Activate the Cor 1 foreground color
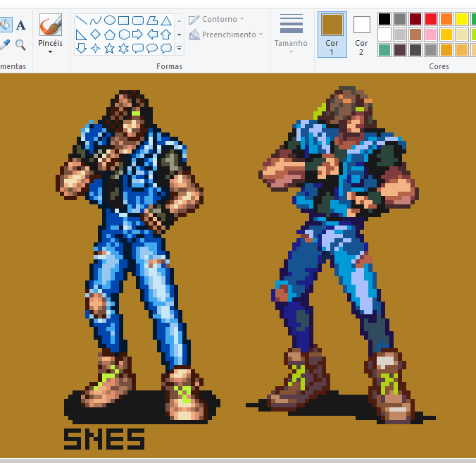Viewport: 476px width, 463px height. (x=332, y=35)
